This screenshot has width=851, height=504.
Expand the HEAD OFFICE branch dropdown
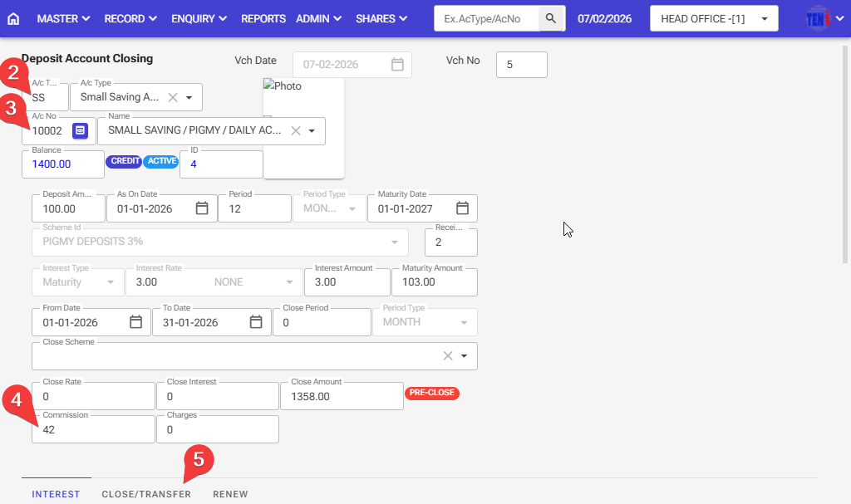coord(764,19)
